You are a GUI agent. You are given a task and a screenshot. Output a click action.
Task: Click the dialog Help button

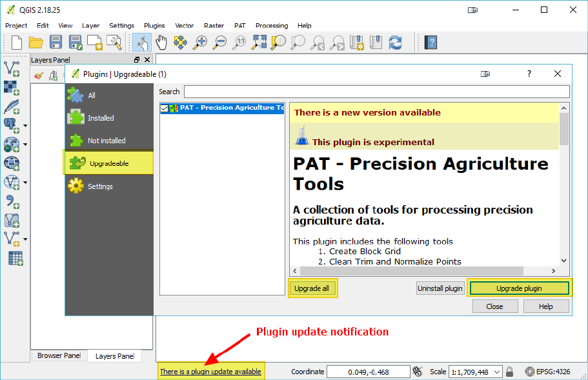[546, 306]
